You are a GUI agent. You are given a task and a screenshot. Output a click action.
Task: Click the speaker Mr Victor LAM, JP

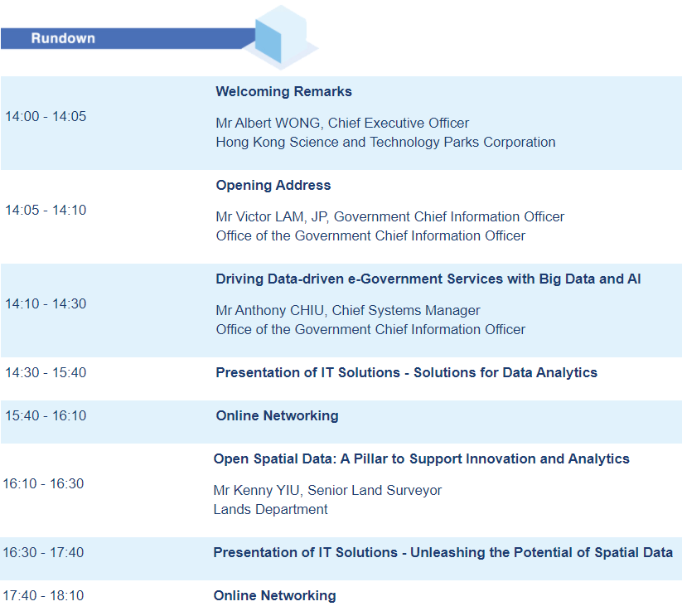272,216
